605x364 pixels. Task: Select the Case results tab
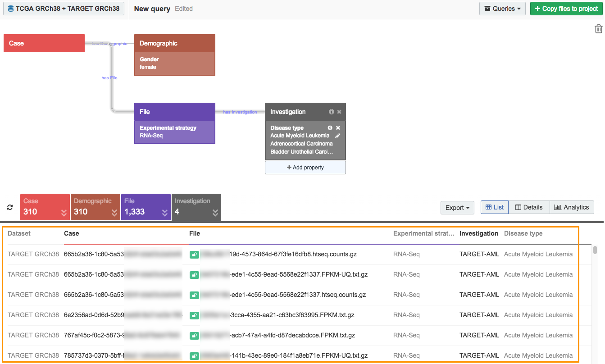45,207
